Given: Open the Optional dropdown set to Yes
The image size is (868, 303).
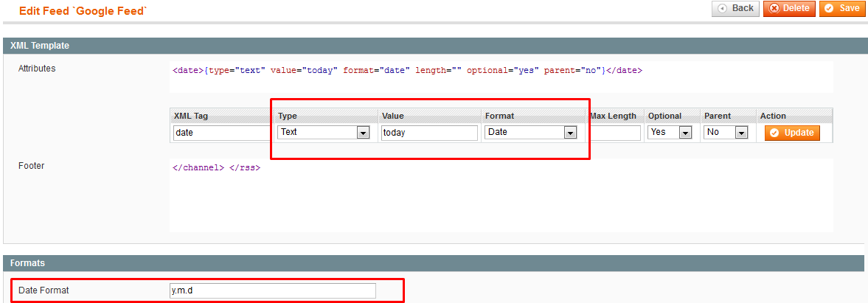Looking at the screenshot, I should click(670, 133).
